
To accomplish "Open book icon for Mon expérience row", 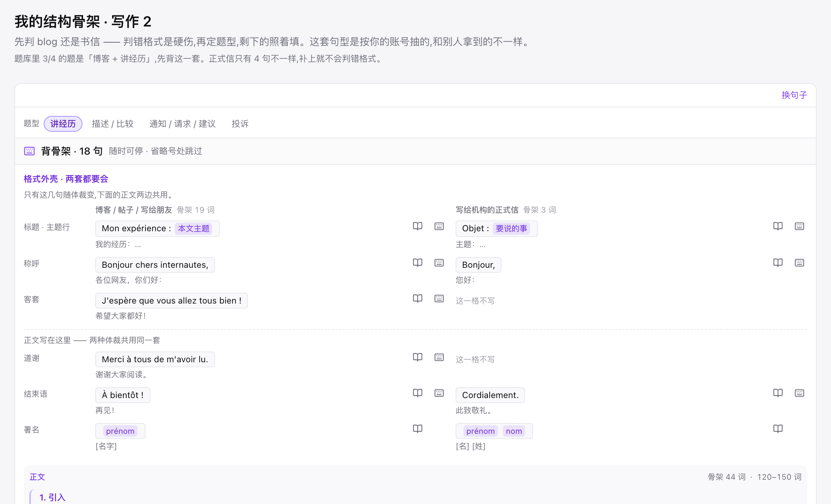I will tap(418, 226).
